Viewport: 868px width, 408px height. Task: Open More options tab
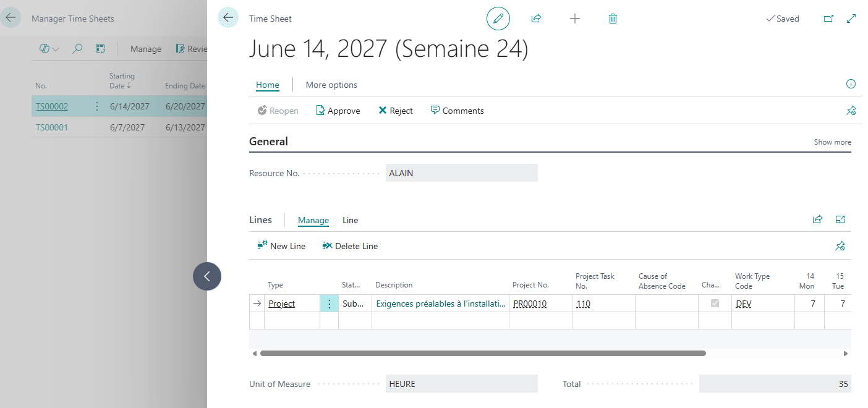[331, 85]
